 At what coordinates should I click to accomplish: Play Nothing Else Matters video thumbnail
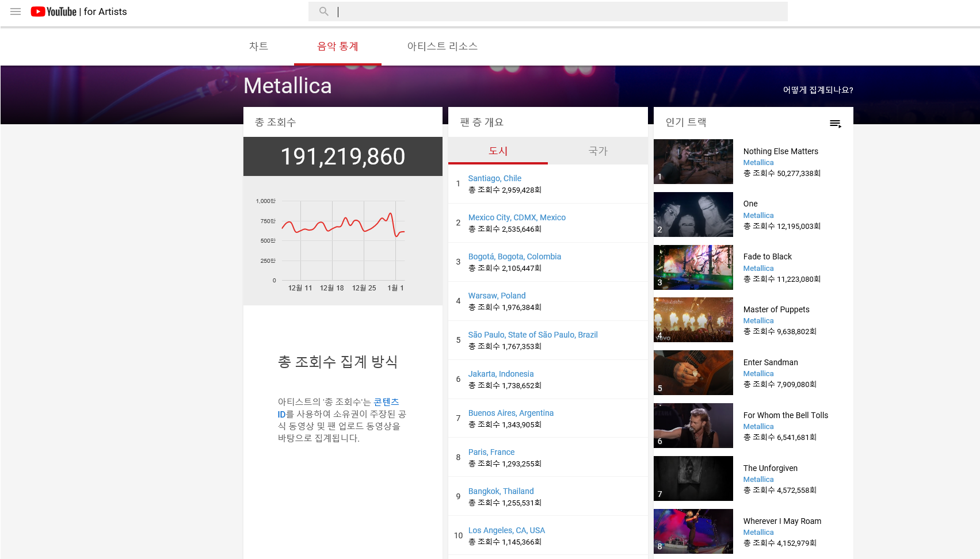click(693, 162)
